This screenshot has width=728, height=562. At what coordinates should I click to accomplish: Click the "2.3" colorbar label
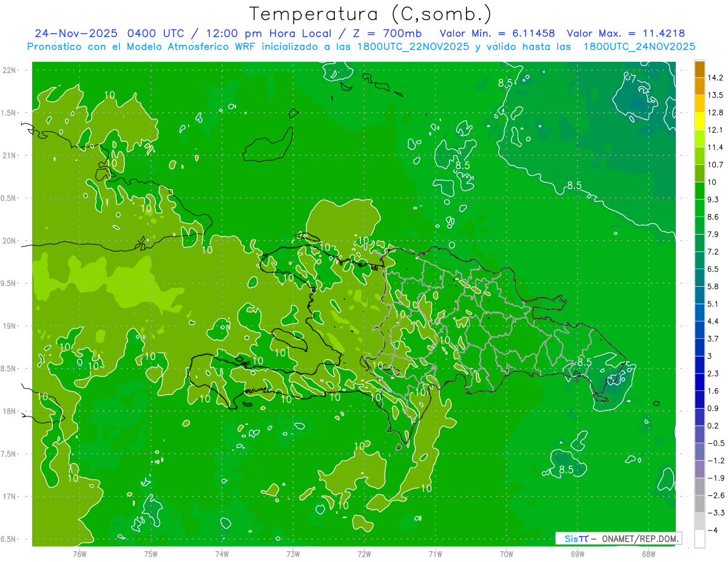713,373
